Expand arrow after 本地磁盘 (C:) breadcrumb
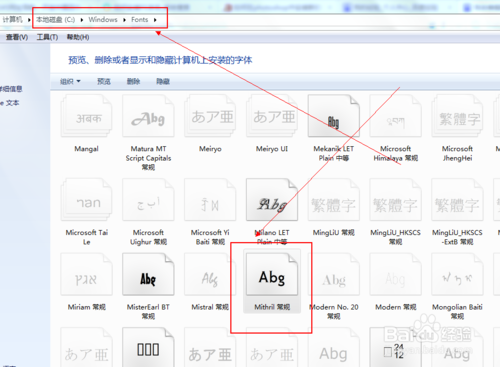This screenshot has height=367, width=500. tap(82, 20)
